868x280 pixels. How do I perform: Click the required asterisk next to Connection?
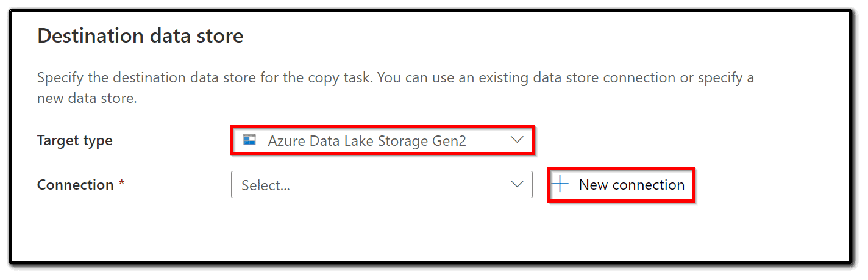[122, 184]
